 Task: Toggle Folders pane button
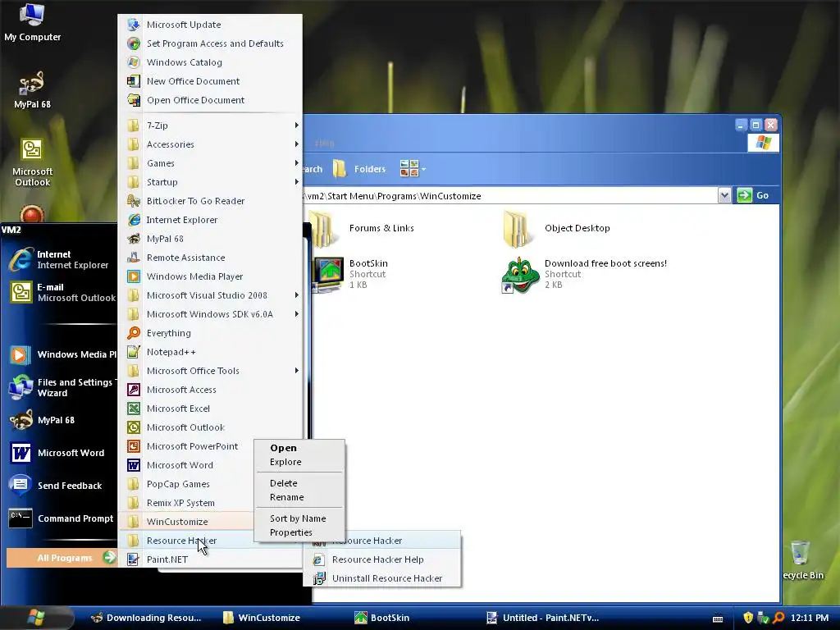click(x=359, y=169)
